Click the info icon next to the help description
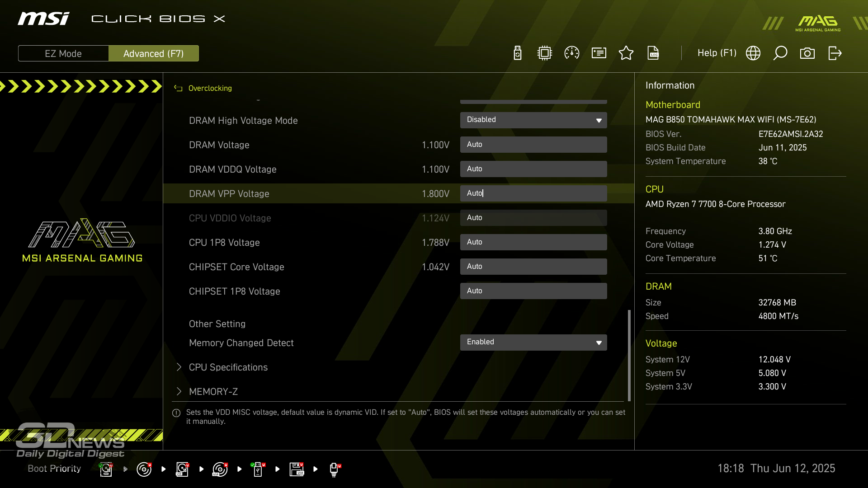868x488 pixels. pyautogui.click(x=176, y=413)
